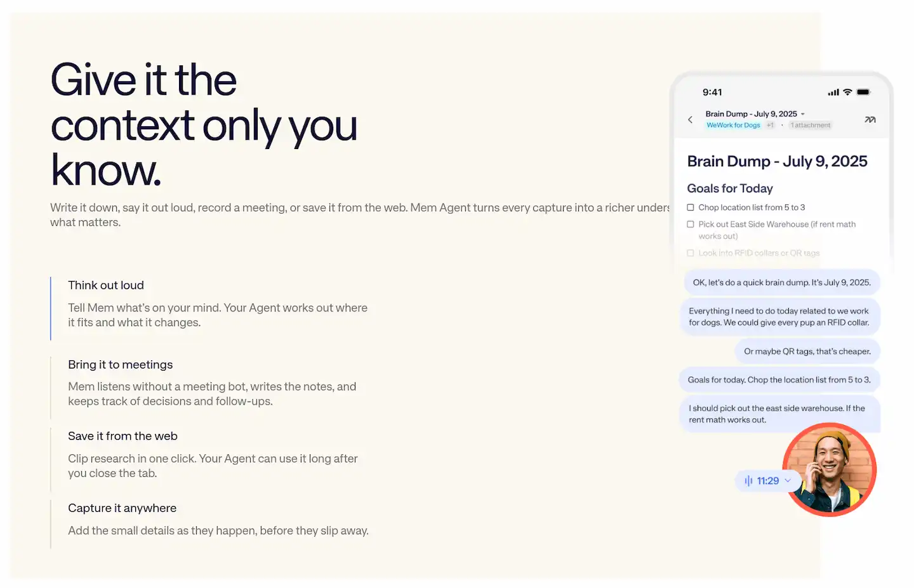Click the audio waveform recording icon
Image resolution: width=914 pixels, height=588 pixels.
click(x=748, y=481)
